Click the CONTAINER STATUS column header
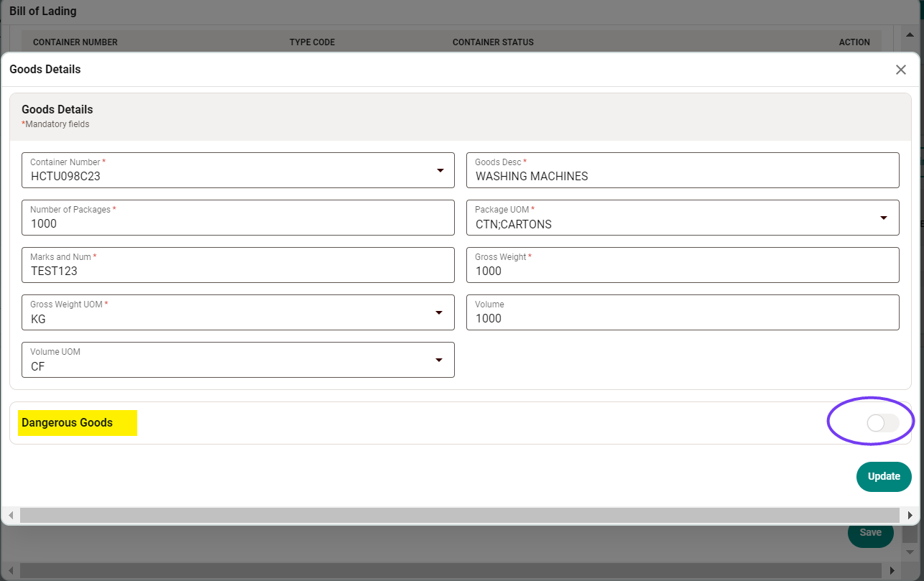This screenshot has height=581, width=924. (x=493, y=42)
